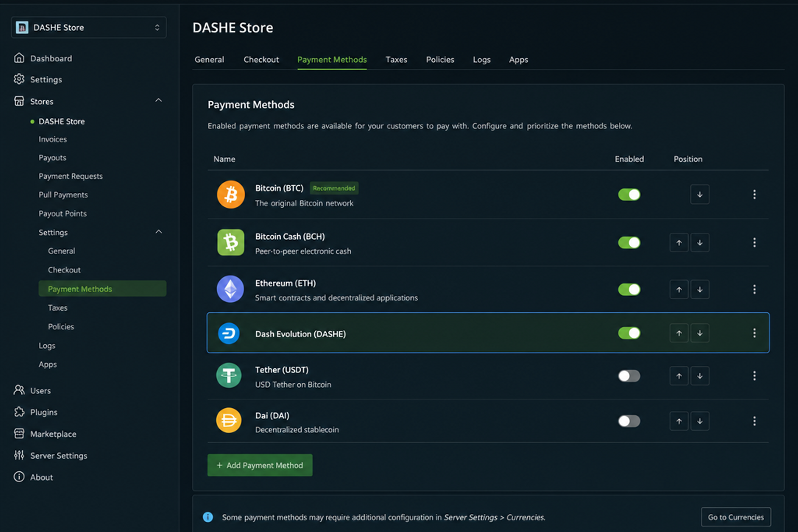Disable the Bitcoin Cash (BCH) toggle
Viewport: 798px width, 532px height.
pos(629,243)
